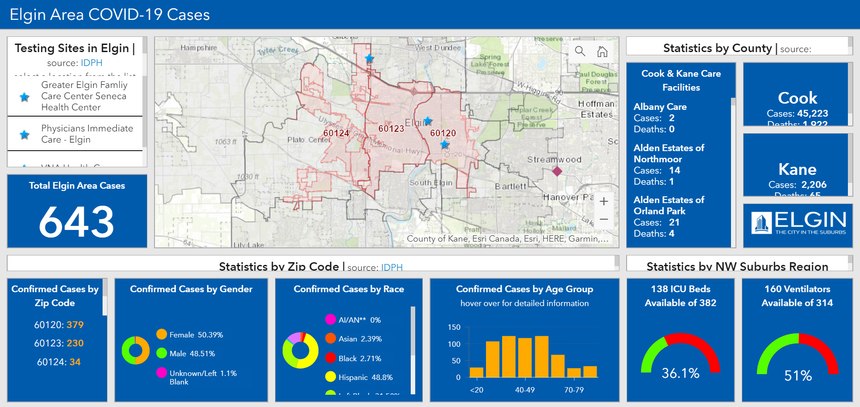860x407 pixels.
Task: Open the IDPH source link for Zip Code statistics
Action: click(x=391, y=267)
